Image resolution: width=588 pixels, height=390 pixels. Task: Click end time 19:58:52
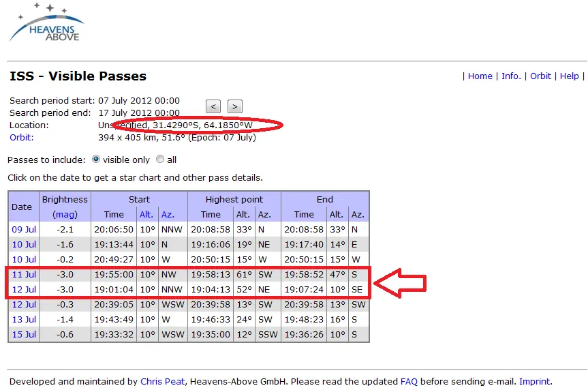304,274
